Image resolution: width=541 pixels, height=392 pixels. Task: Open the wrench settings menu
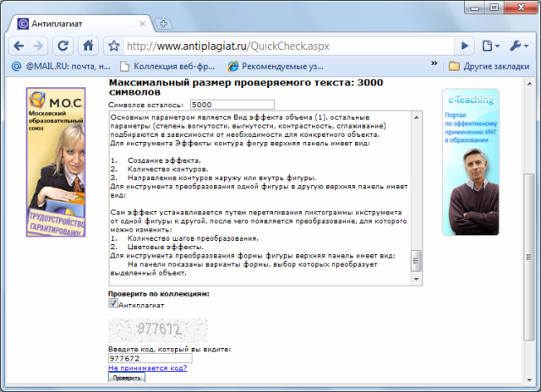[x=519, y=46]
